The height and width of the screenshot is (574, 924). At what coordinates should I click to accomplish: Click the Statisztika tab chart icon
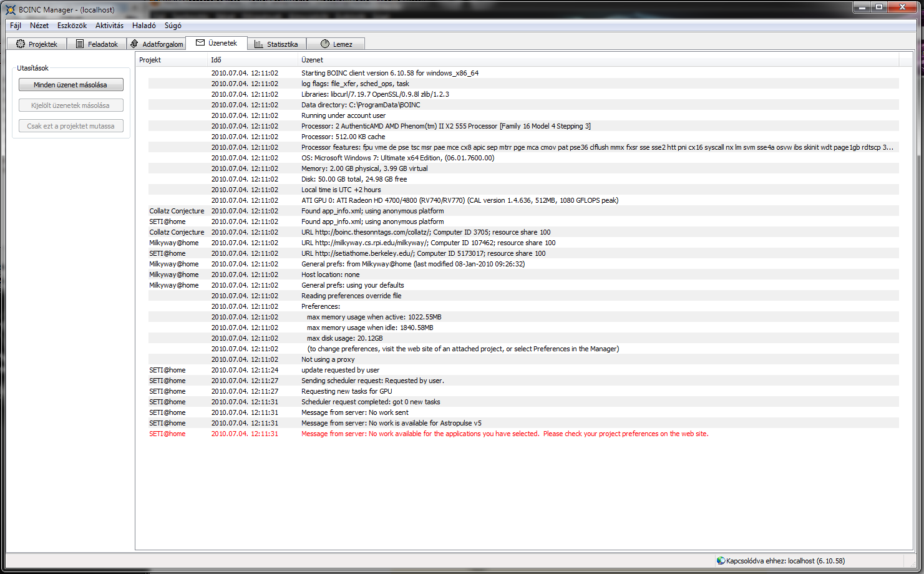click(x=259, y=44)
